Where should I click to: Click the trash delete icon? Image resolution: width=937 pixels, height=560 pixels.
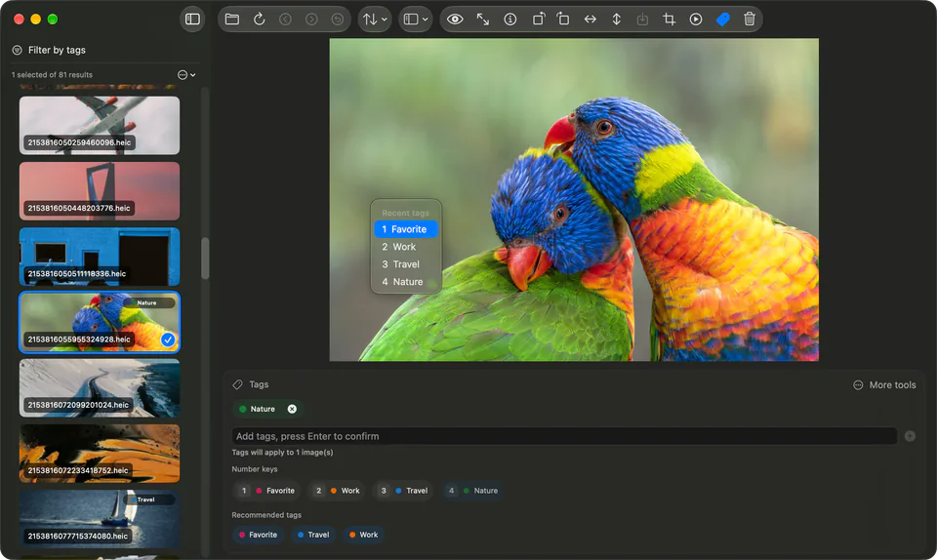(x=750, y=20)
